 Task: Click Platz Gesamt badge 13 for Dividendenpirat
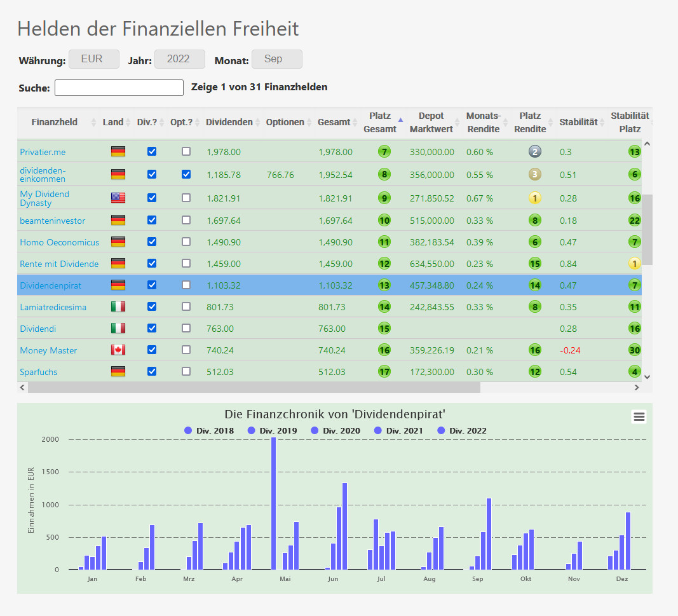click(384, 285)
